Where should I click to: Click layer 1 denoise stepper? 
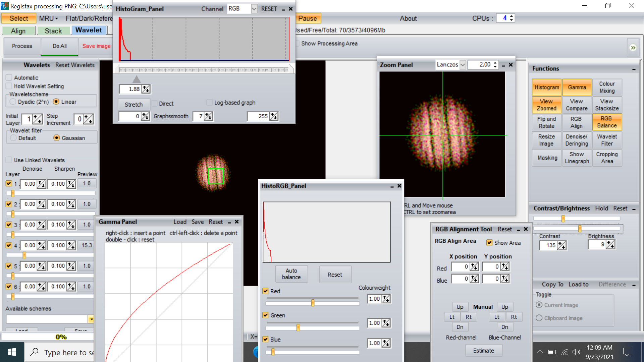coord(42,184)
